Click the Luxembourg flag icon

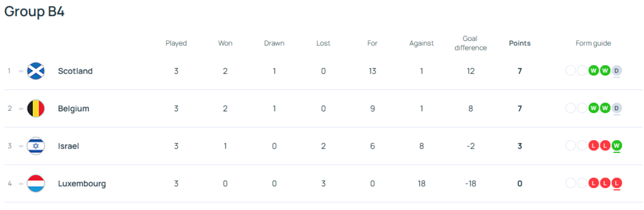[x=36, y=184]
